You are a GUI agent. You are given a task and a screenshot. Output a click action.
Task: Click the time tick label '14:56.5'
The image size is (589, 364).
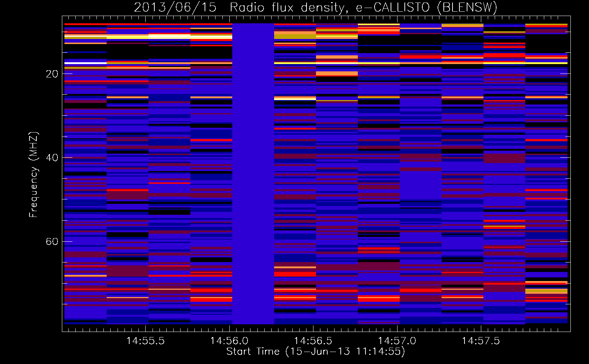click(313, 341)
